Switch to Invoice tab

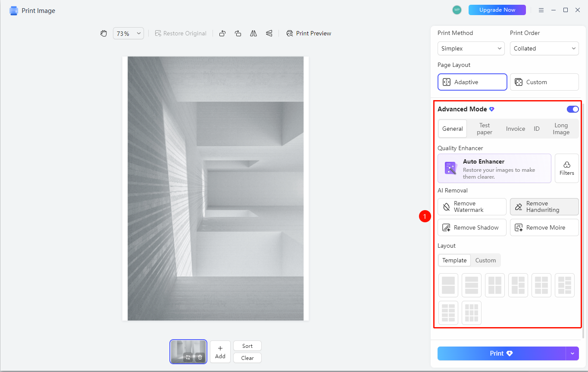pyautogui.click(x=516, y=129)
